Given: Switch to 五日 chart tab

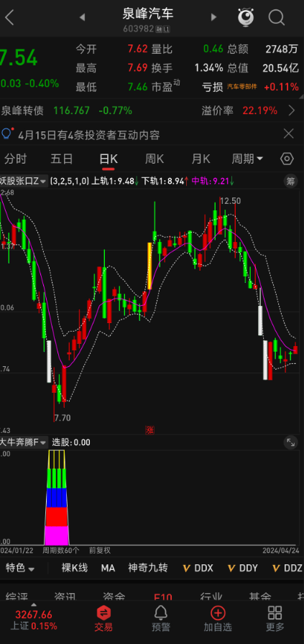Looking at the screenshot, I should pos(62,159).
